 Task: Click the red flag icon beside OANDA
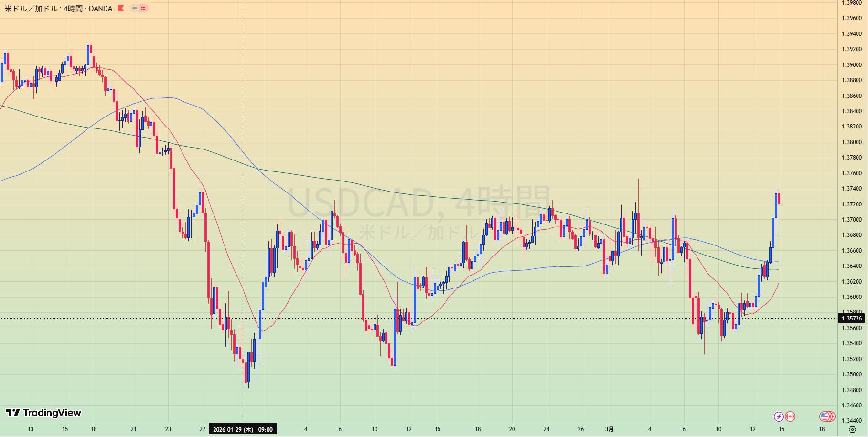click(x=121, y=8)
